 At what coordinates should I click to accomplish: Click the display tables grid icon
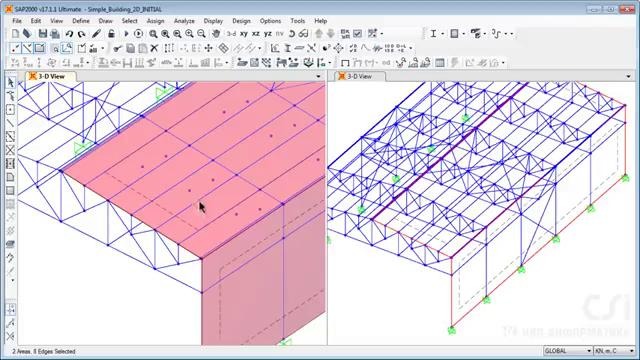click(x=440, y=63)
